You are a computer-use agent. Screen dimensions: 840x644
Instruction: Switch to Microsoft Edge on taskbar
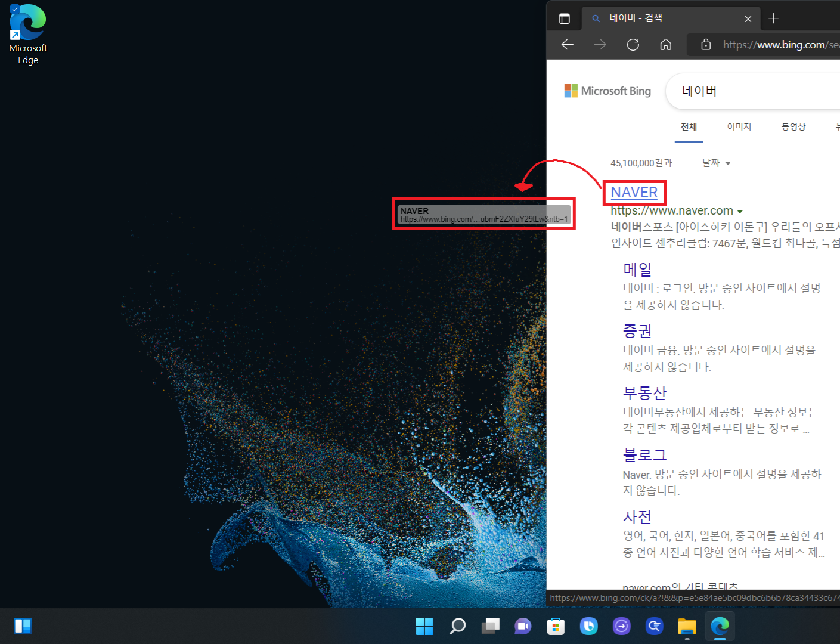click(720, 626)
